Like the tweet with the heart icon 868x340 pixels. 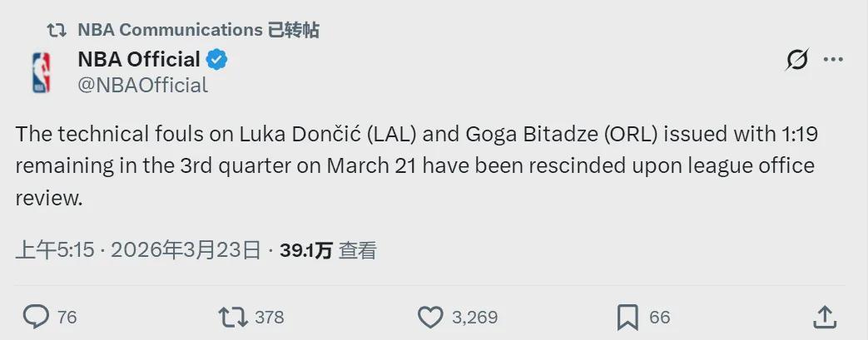(x=429, y=317)
